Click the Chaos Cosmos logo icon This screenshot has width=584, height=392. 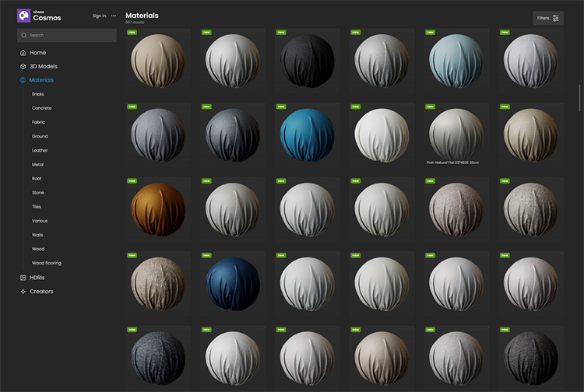click(x=24, y=16)
